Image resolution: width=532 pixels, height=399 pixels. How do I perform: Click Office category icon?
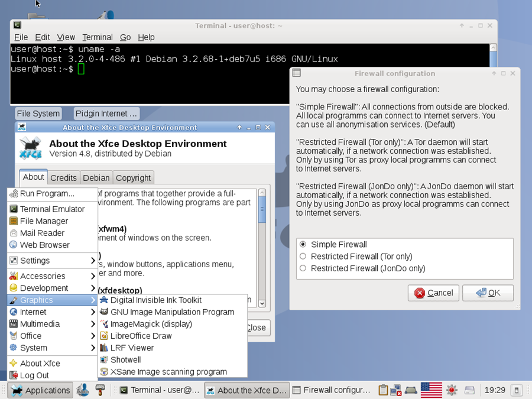[x=13, y=336]
